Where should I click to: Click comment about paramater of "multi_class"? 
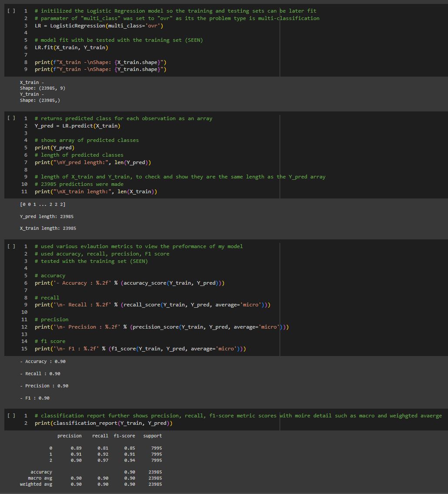177,18
